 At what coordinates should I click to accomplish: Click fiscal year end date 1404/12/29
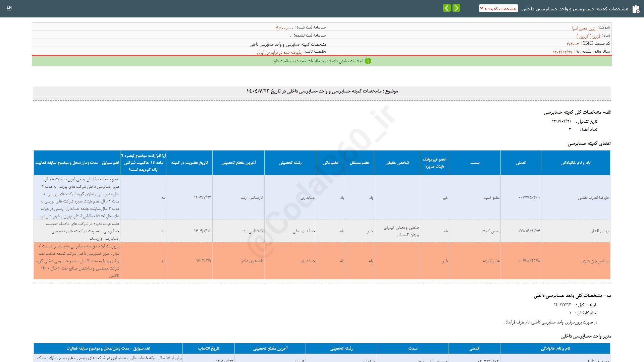tap(562, 52)
